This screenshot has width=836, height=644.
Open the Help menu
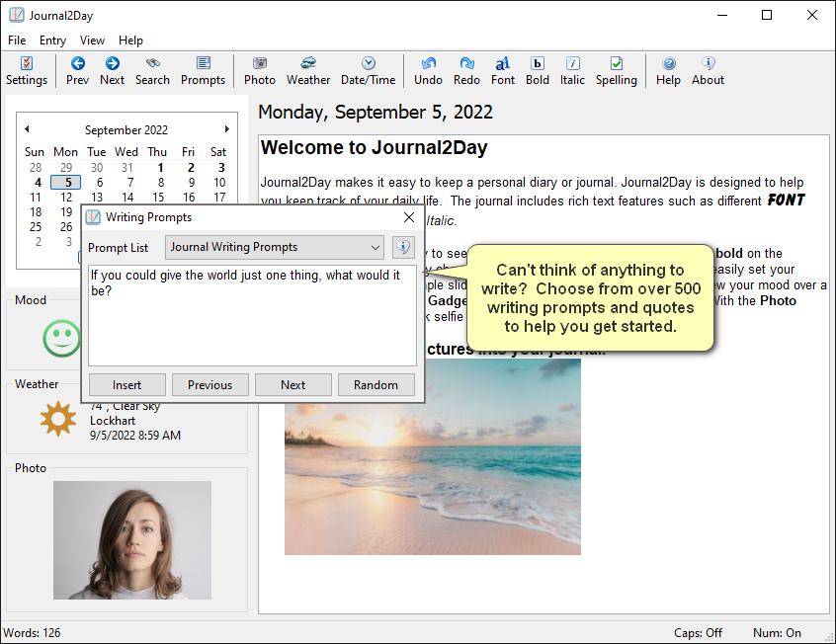click(130, 40)
